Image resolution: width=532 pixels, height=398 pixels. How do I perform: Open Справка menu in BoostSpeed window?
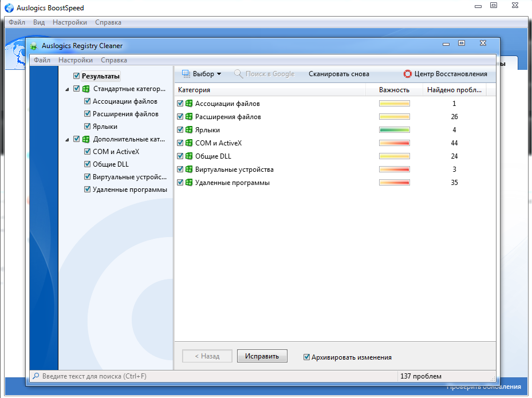[x=108, y=22]
